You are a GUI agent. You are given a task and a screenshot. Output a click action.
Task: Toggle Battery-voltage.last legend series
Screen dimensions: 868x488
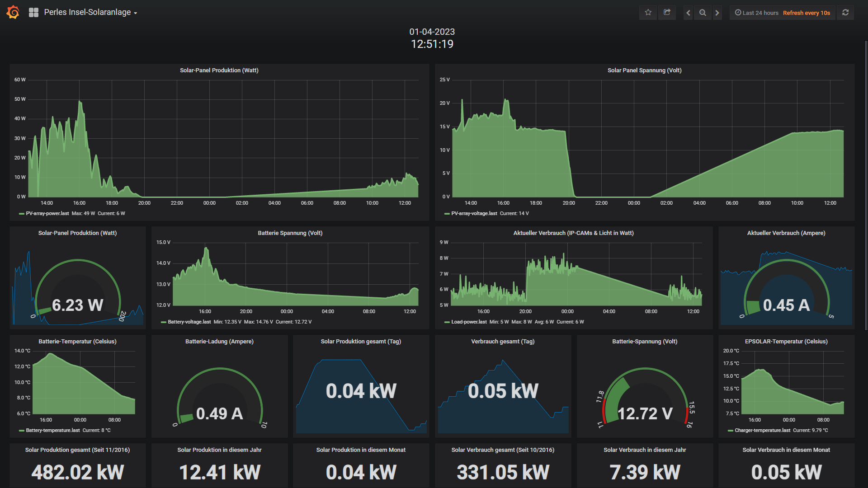[x=189, y=322]
